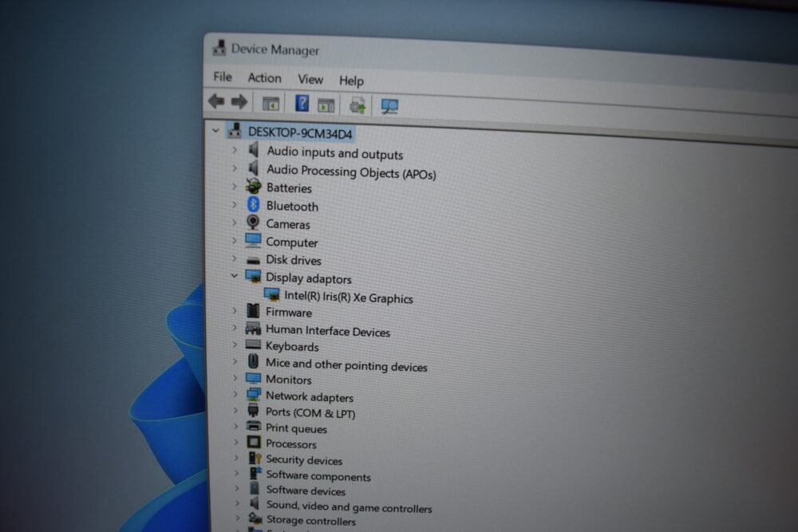Expand the Monitors category
This screenshot has width=798, height=532.
click(x=235, y=378)
